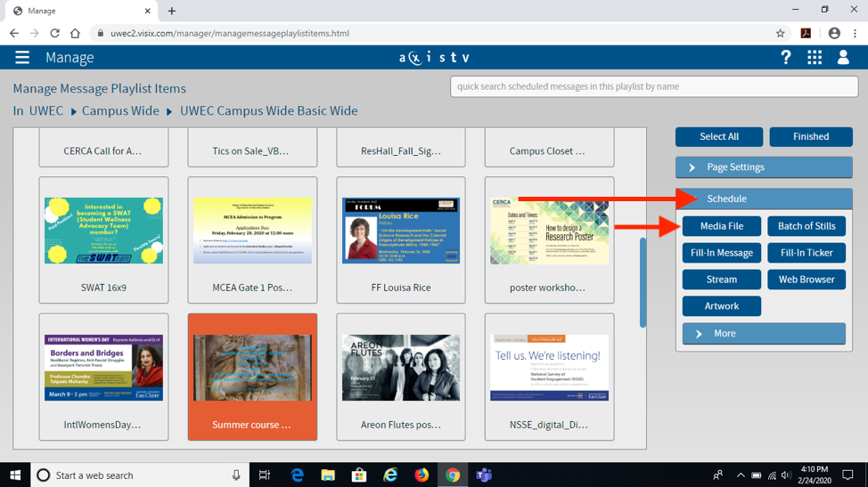Navigate to UWEC breadcrumb link
Image resolution: width=868 pixels, height=487 pixels.
(x=46, y=110)
